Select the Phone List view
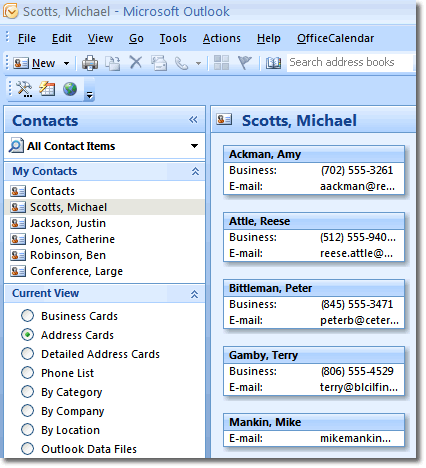The width and height of the screenshot is (426, 468). pyautogui.click(x=27, y=372)
